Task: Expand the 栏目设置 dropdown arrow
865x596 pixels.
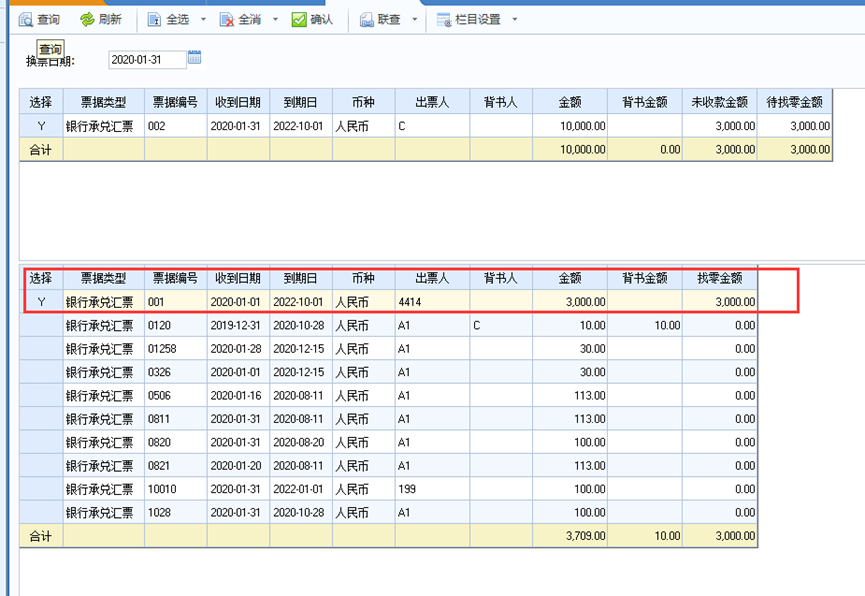Action: [515, 20]
